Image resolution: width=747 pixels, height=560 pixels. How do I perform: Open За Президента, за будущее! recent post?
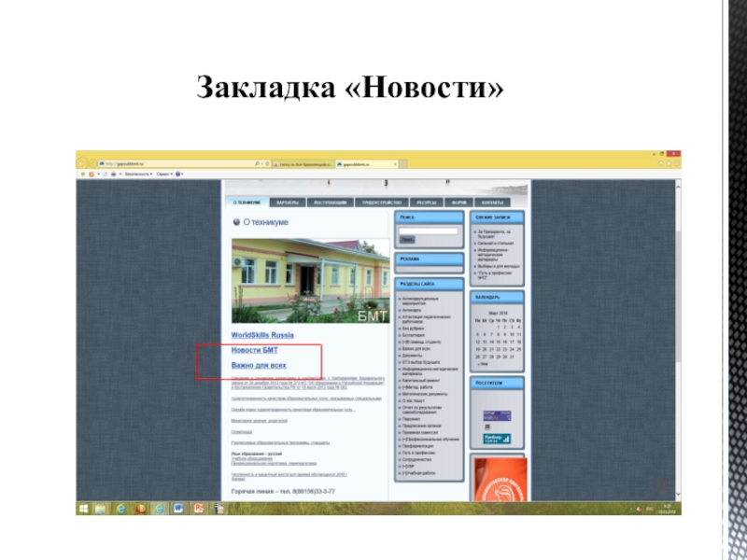(x=494, y=234)
